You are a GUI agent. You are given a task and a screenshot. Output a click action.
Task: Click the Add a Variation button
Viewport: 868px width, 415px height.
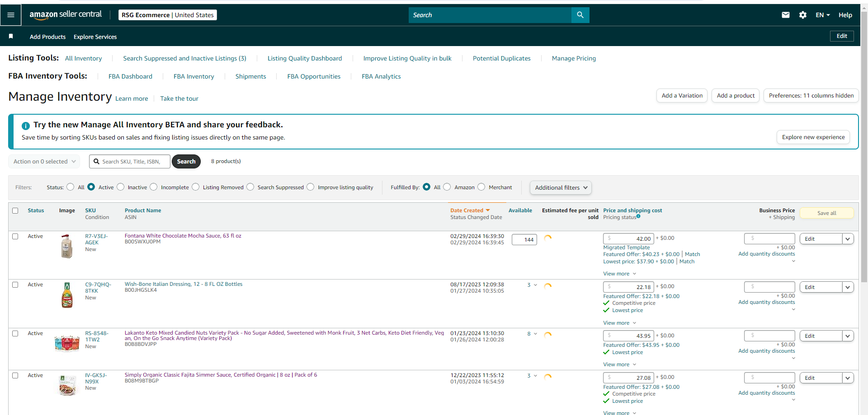(x=682, y=95)
